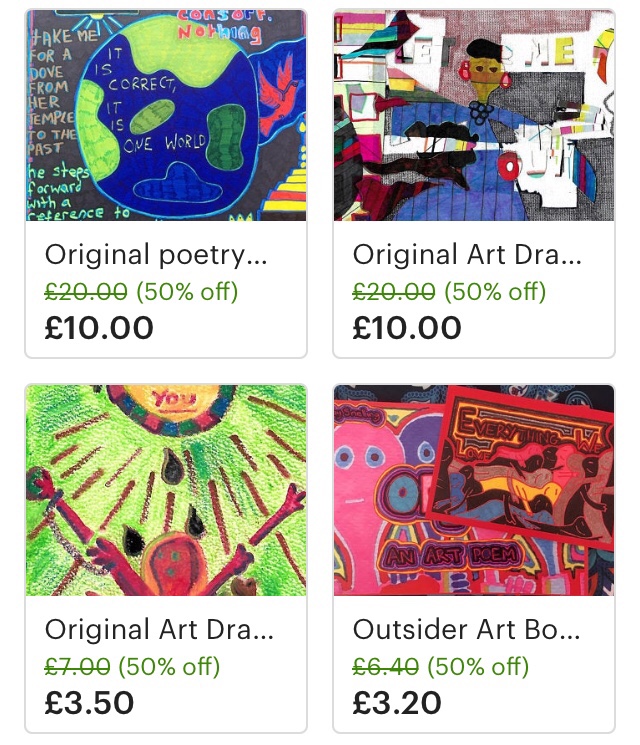Select the £3.50 sale price
This screenshot has width=640, height=745.
89,703
